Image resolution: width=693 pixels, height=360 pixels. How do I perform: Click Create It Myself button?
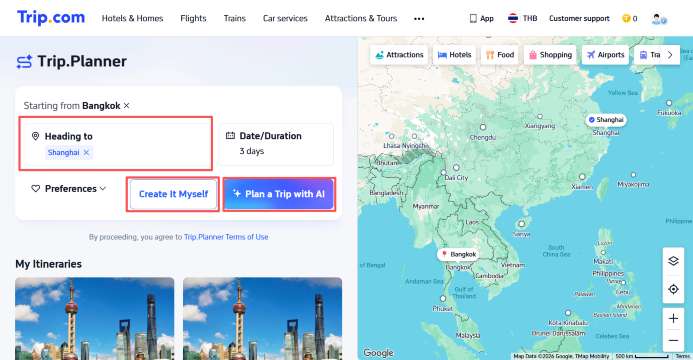point(173,194)
